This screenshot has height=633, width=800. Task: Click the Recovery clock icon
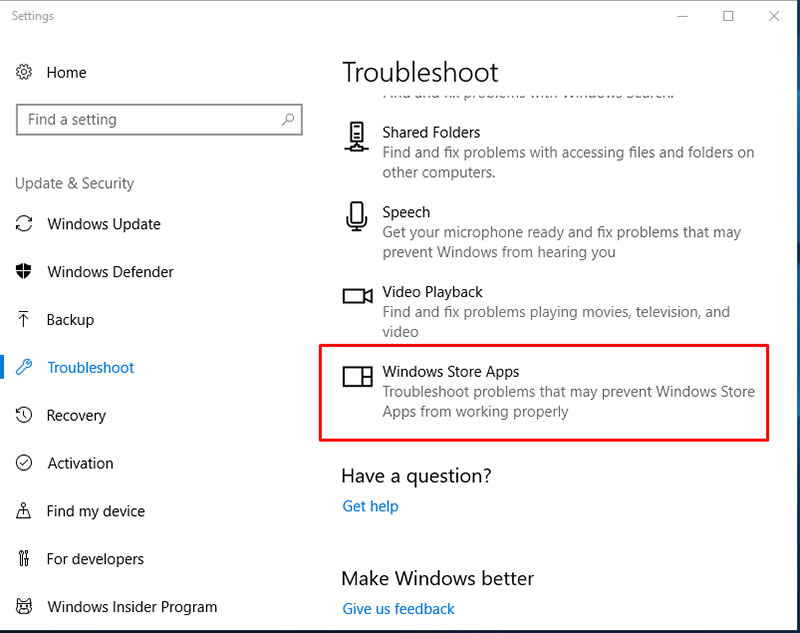click(24, 415)
